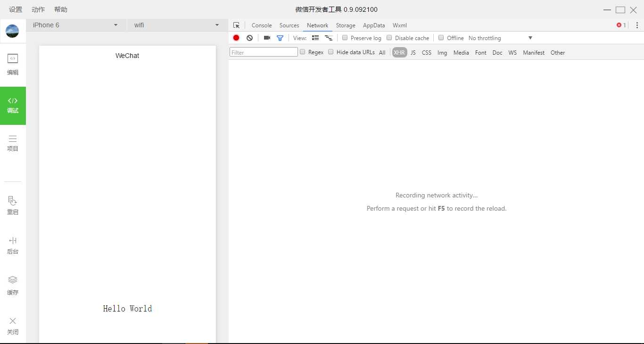
Task: Open the iPhone 6 device dropdown
Action: 75,25
